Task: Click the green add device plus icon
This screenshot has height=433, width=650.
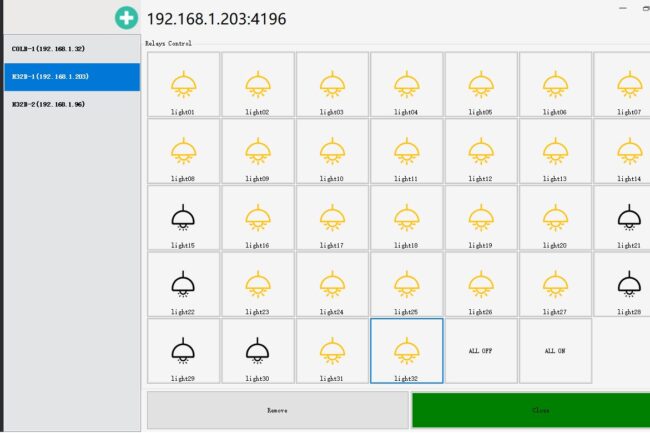Action: (x=126, y=18)
